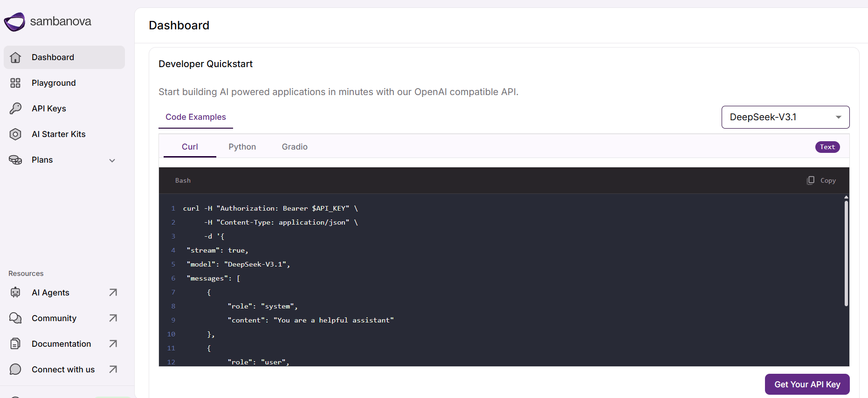Click the AI Starter Kits hexagon icon
The height and width of the screenshot is (398, 868).
coord(15,134)
